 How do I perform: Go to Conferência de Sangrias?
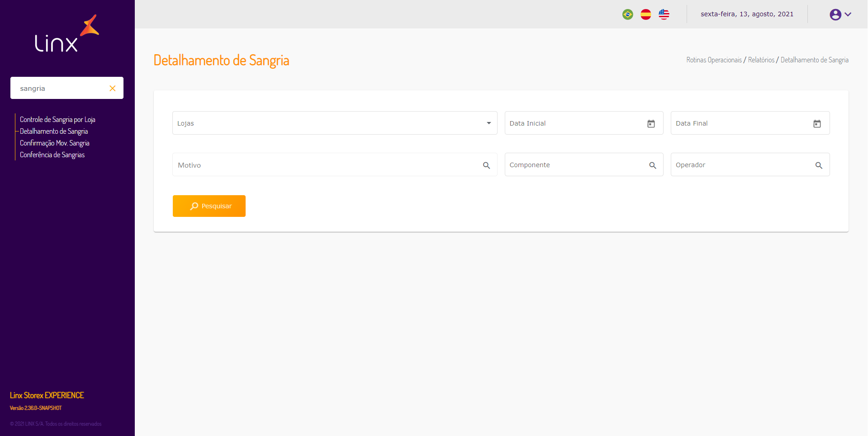click(52, 155)
